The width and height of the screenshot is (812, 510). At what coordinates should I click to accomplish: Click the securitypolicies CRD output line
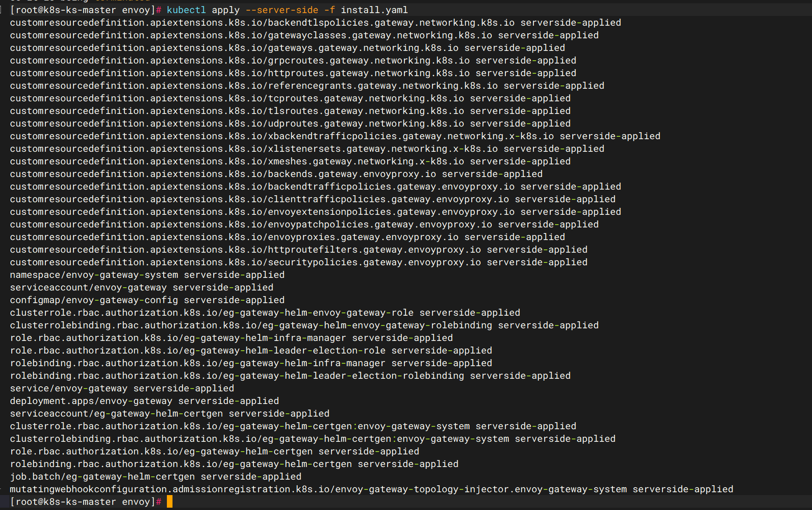click(x=299, y=262)
